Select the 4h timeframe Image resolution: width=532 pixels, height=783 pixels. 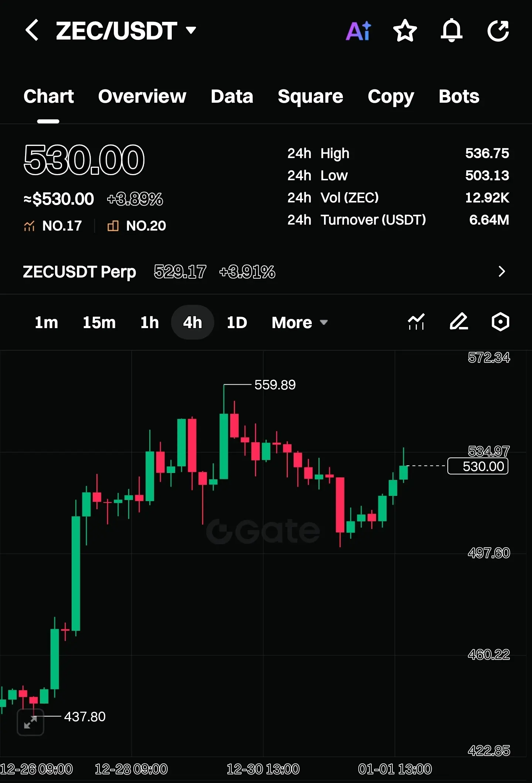192,323
